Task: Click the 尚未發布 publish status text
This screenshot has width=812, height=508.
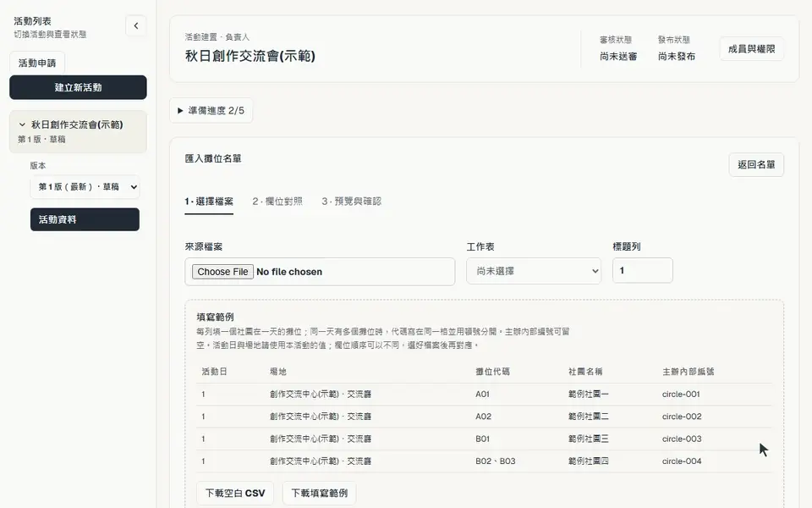Action: click(677, 57)
